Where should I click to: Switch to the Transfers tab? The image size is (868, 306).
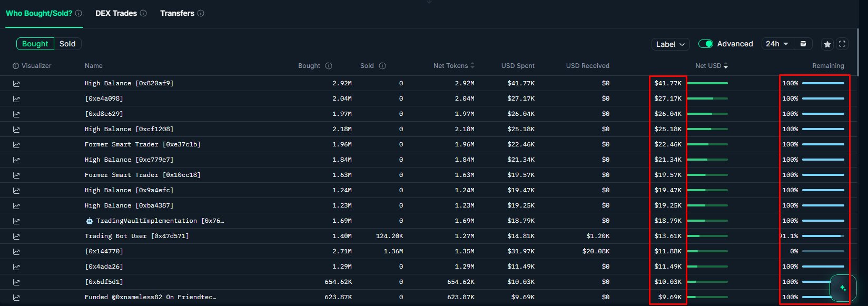coord(177,13)
